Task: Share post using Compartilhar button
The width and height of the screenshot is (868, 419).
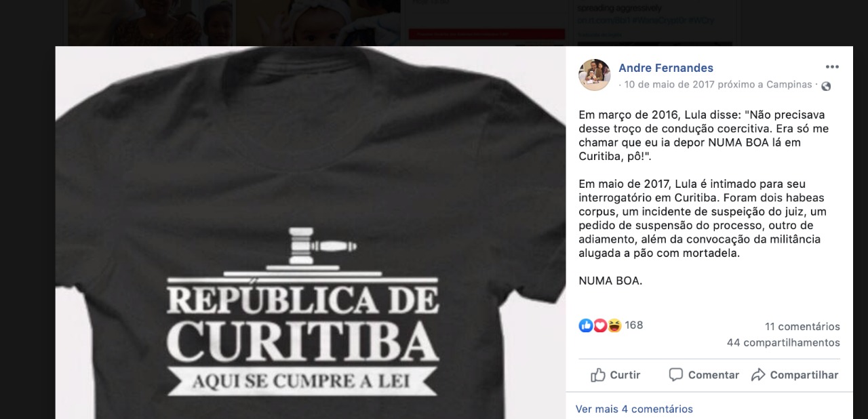Action: click(795, 375)
